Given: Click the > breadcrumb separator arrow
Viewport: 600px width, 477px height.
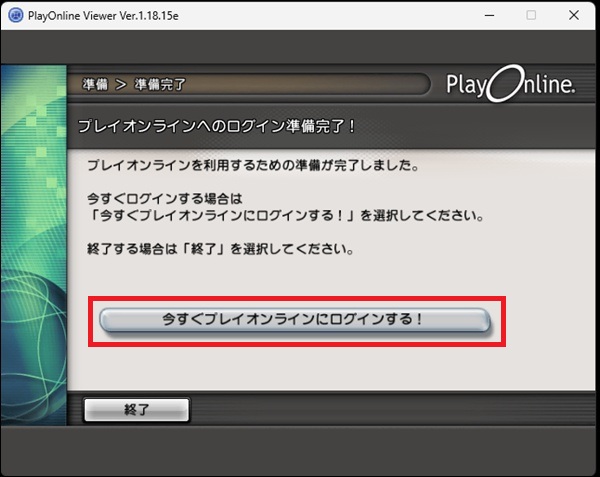Looking at the screenshot, I should 121,86.
